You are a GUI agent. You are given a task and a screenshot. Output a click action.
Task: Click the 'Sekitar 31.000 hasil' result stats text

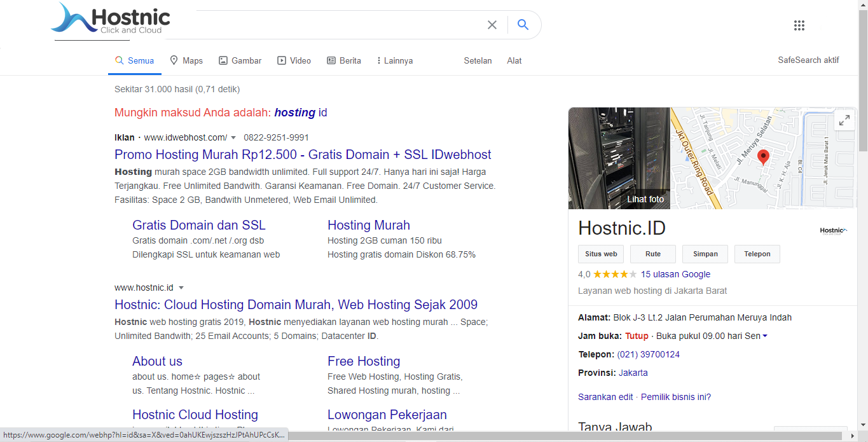177,90
